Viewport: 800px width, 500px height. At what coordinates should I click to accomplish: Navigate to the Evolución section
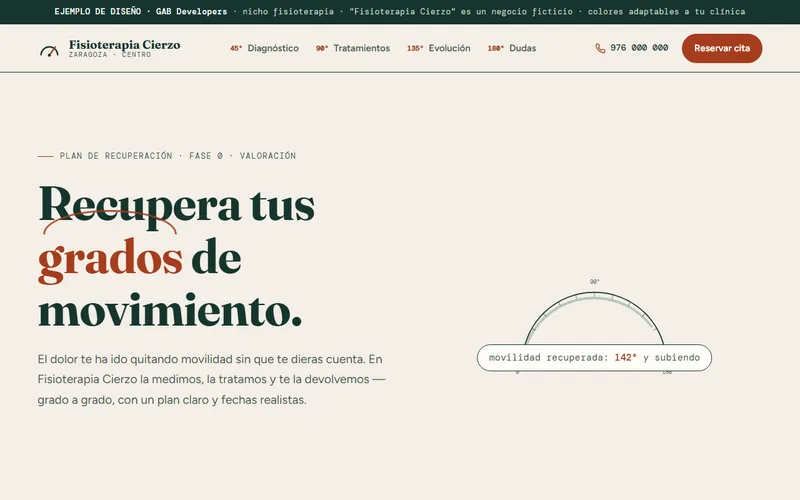(x=438, y=48)
